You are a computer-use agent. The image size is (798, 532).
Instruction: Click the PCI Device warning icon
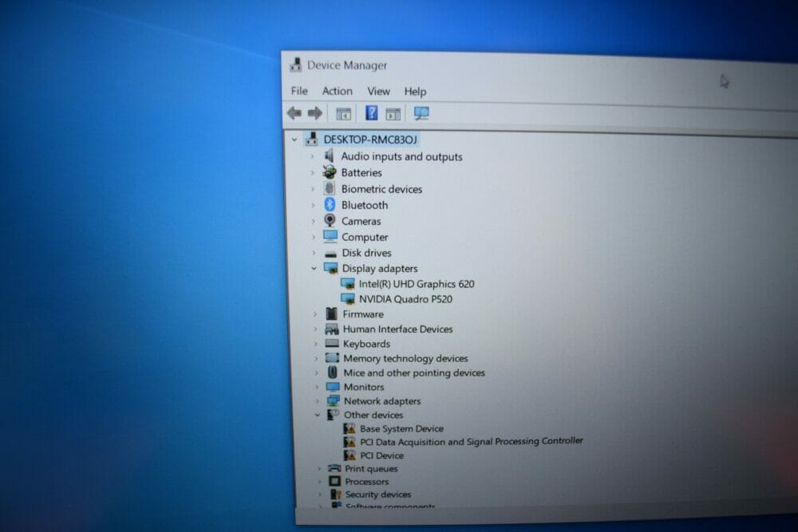[350, 455]
